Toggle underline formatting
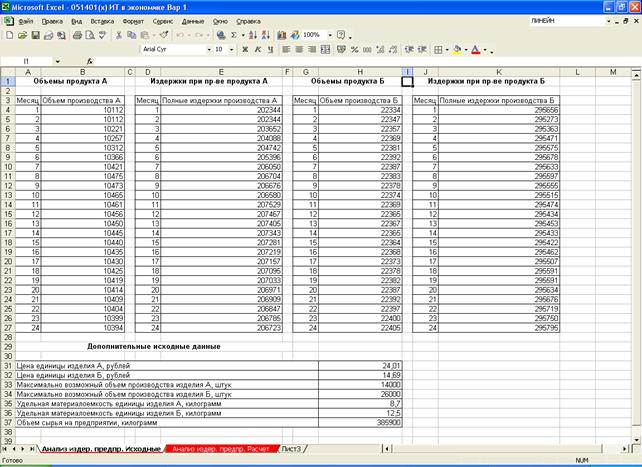The height and width of the screenshot is (467, 642). [270, 49]
